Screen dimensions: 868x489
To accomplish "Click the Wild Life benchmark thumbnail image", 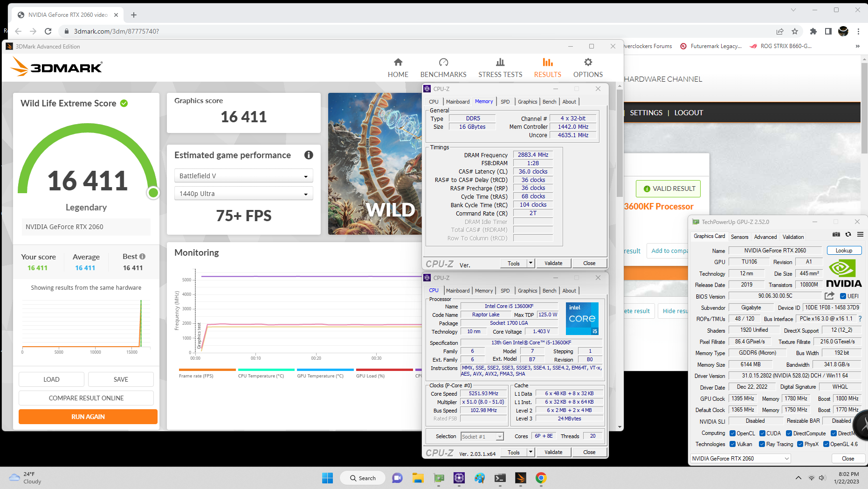I will [375, 164].
